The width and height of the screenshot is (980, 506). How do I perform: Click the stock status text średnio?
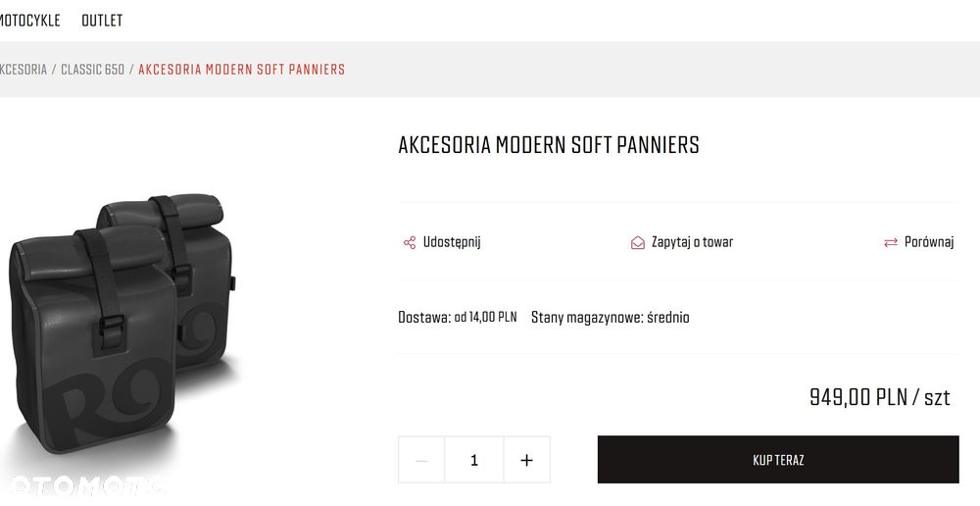pyautogui.click(x=667, y=318)
